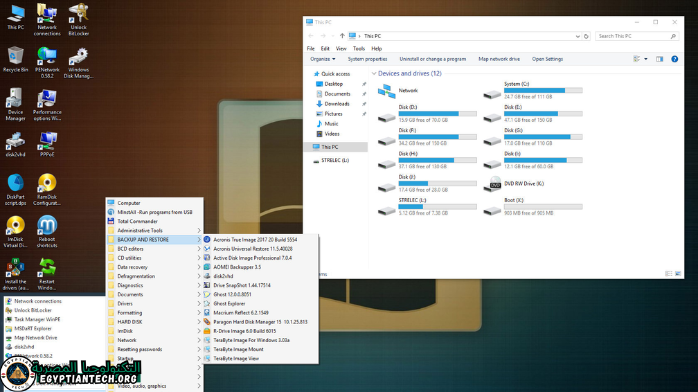Click Map network drive button
This screenshot has width=698, height=392.
point(499,59)
